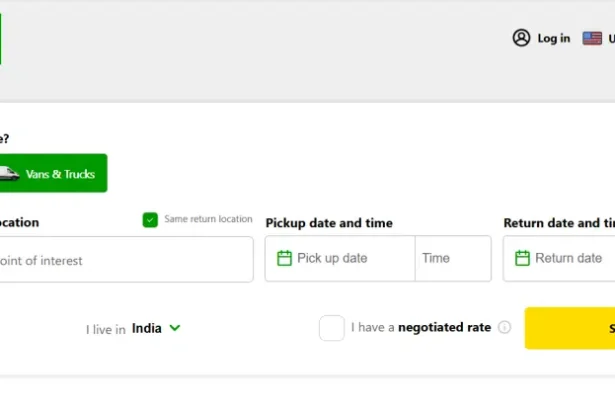Image resolution: width=615 pixels, height=410 pixels.
Task: Click the Log in link
Action: [x=553, y=38]
